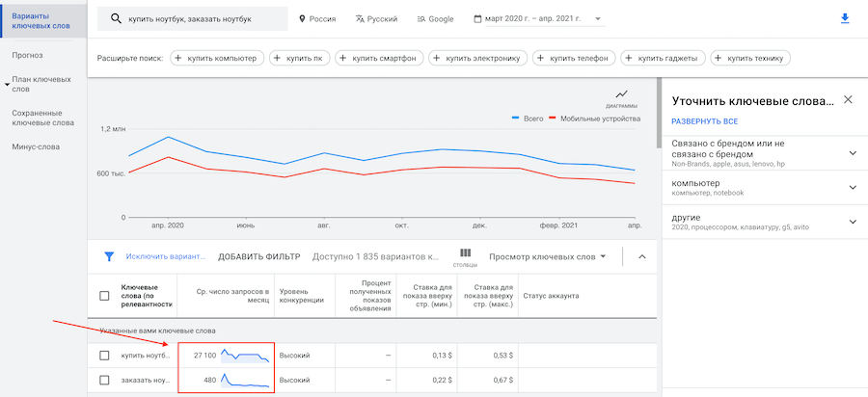Click the Русский language filter
868x397 pixels.
(378, 18)
